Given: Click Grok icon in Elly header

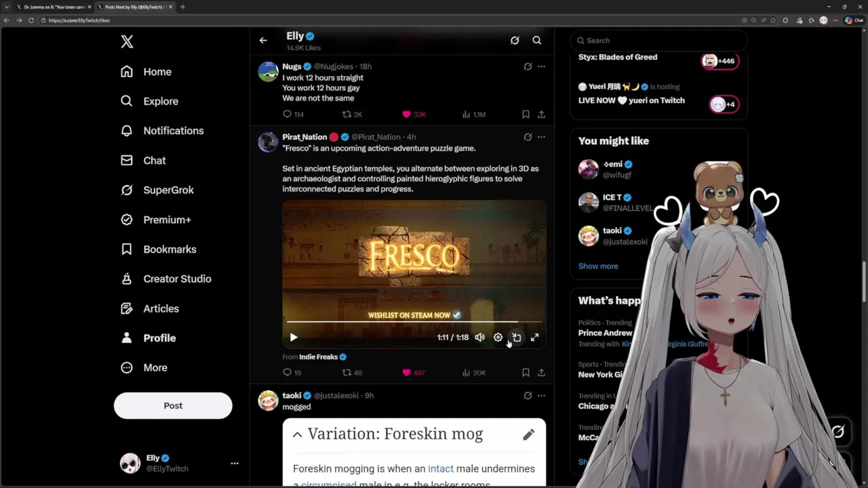Looking at the screenshot, I should coord(515,41).
